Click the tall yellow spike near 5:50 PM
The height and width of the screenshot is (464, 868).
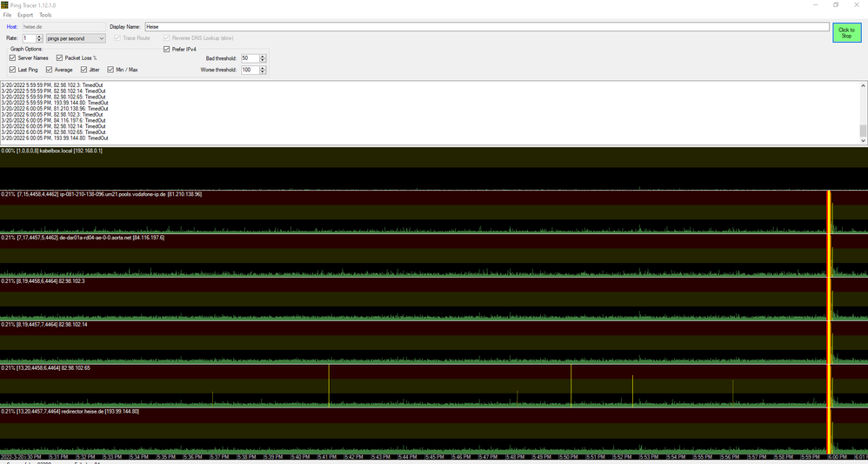(x=571, y=386)
